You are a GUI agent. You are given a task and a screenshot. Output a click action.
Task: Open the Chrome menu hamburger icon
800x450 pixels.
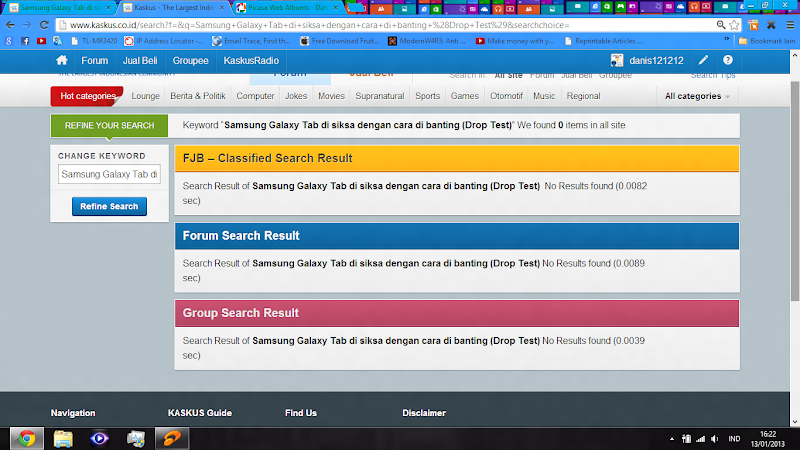[x=790, y=25]
